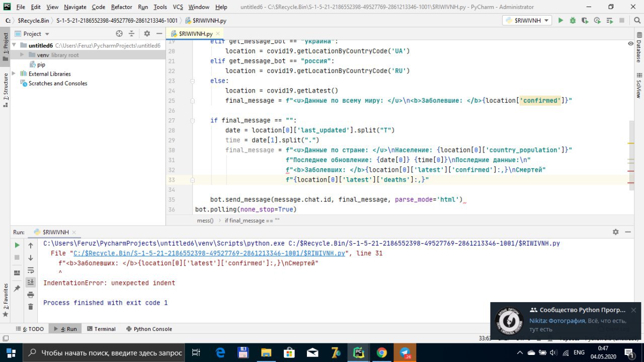Screen dimensions: 644x362
Task: Click the Windows Start button
Action: (11, 352)
